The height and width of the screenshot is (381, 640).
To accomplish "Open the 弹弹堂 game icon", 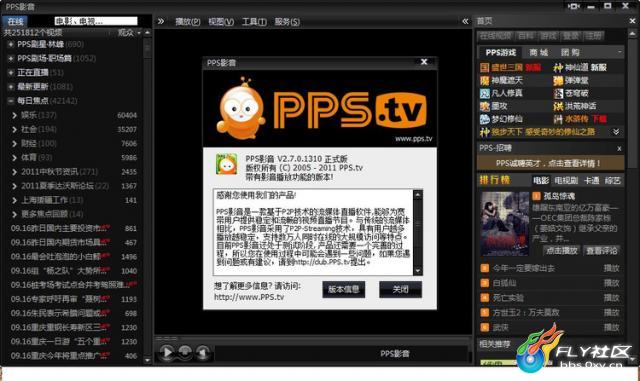I will [558, 80].
